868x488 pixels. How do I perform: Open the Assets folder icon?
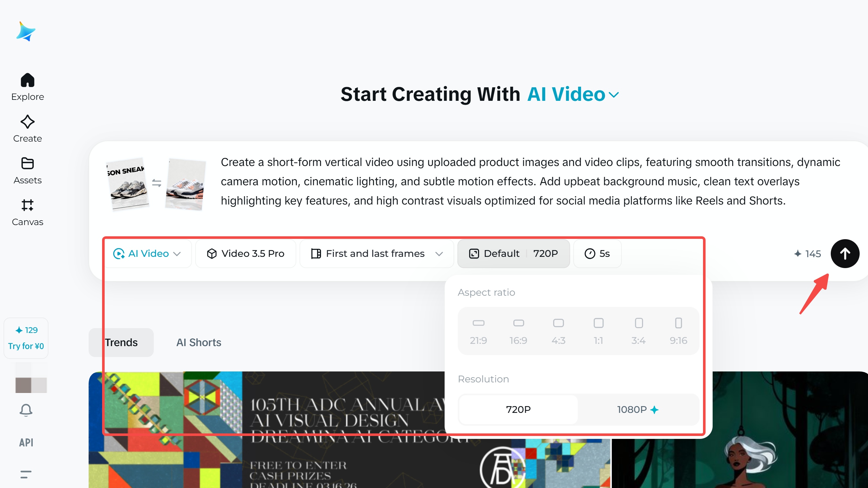[x=27, y=164]
